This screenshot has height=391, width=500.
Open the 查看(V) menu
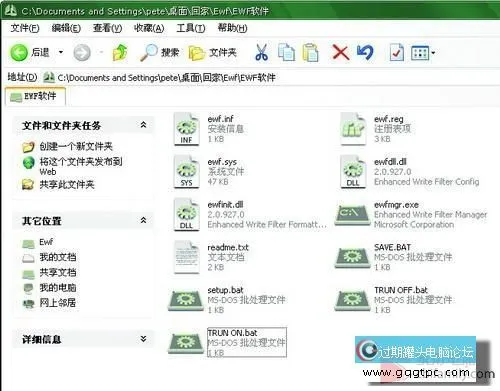click(x=107, y=28)
